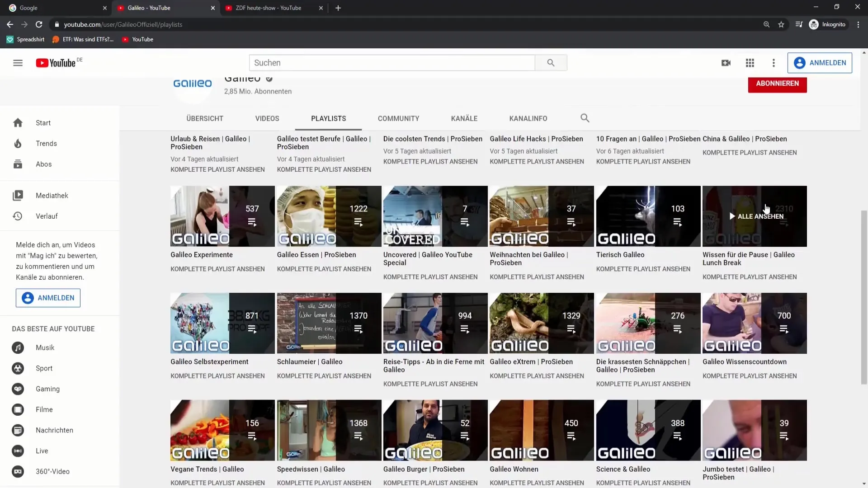Open the KANALINFO tab

point(528,118)
